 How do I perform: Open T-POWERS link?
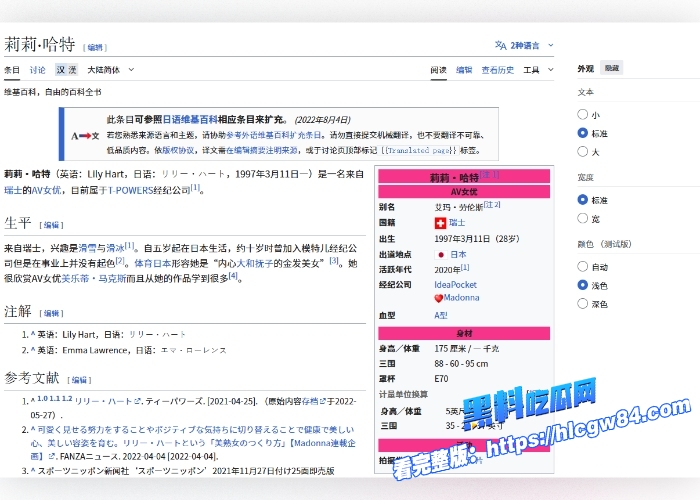130,190
